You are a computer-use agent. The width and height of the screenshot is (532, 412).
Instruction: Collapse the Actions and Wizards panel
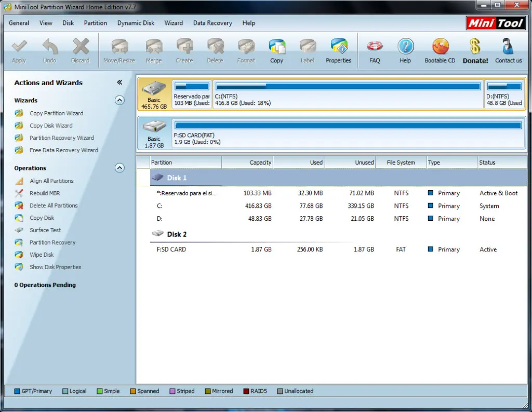[x=119, y=83]
